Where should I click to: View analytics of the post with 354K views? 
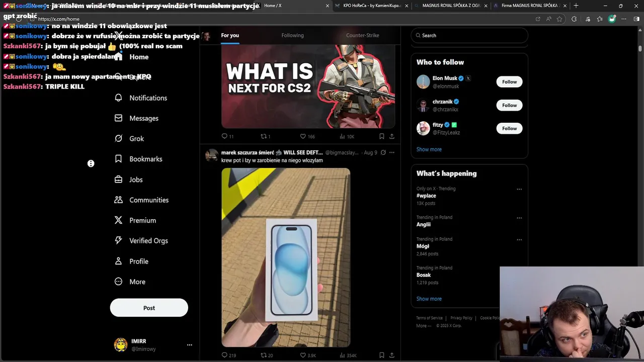348,355
